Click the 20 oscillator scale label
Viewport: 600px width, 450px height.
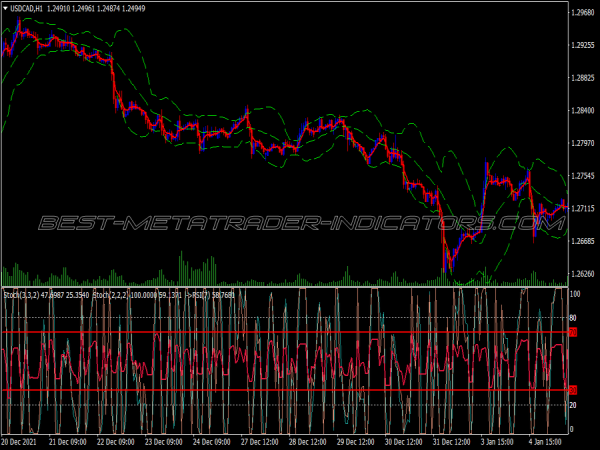[573, 405]
